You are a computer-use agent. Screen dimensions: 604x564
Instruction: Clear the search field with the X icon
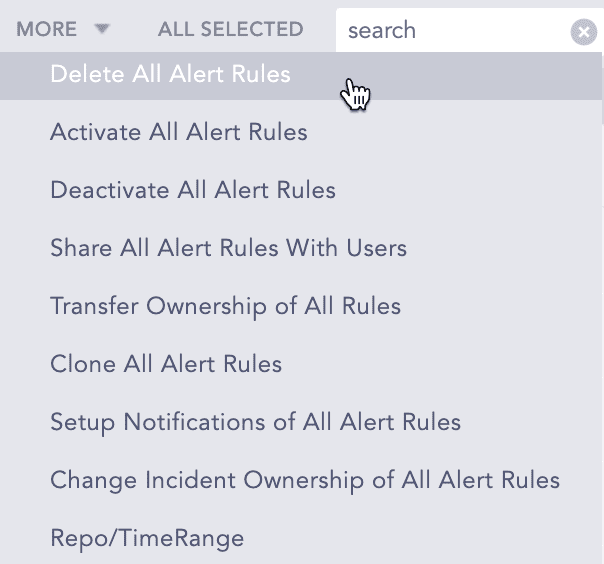click(583, 31)
